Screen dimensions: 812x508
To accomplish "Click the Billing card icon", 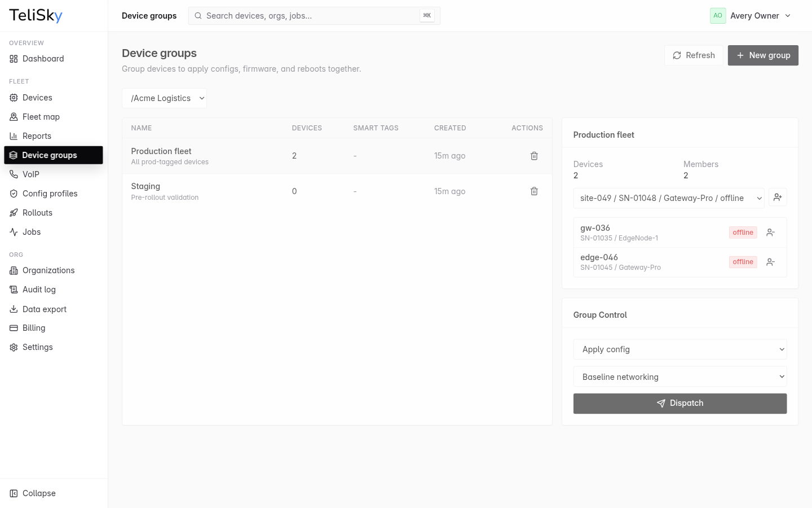I will tap(14, 328).
